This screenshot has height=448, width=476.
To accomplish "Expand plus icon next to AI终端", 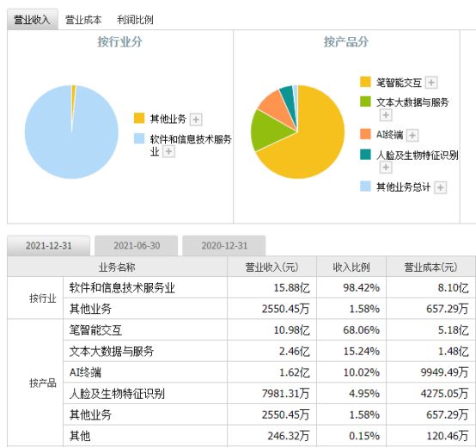I will [412, 135].
